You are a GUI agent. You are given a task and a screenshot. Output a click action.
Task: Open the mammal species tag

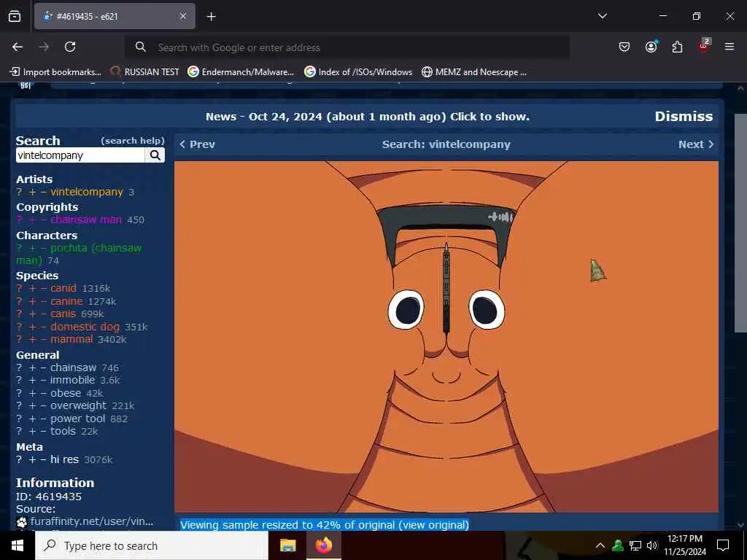71,339
